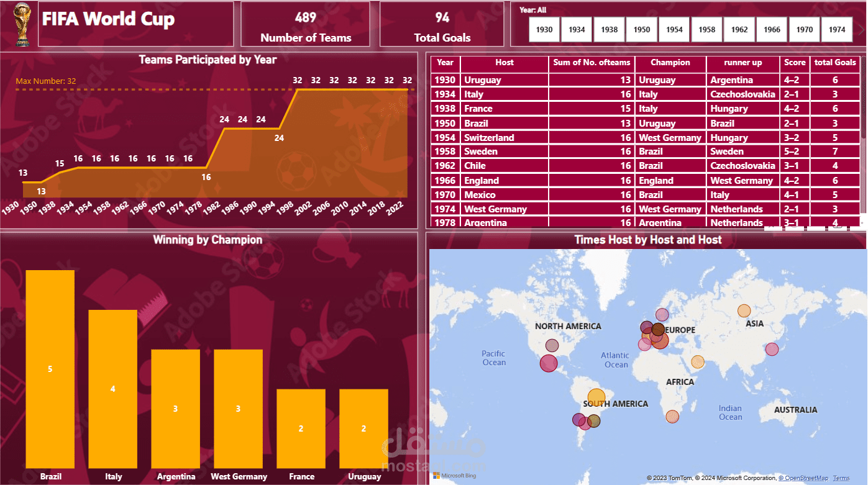Select Chile host cell in 1962 row

(x=505, y=166)
